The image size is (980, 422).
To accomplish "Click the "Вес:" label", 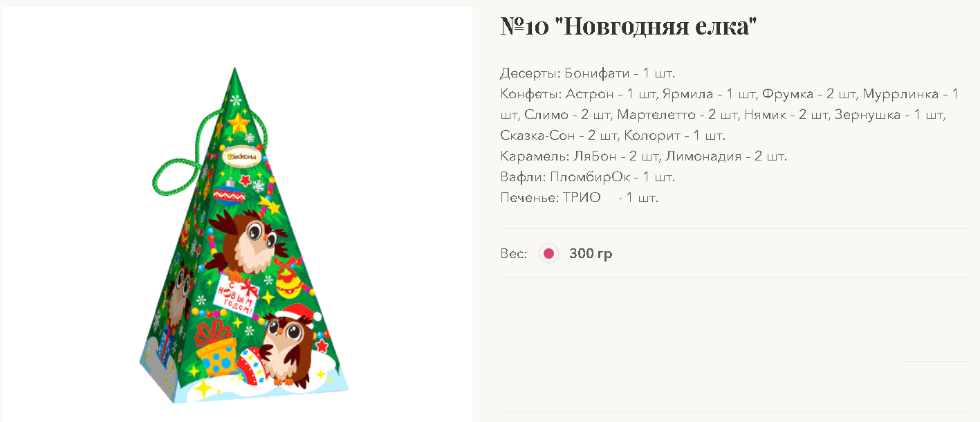I will point(514,254).
